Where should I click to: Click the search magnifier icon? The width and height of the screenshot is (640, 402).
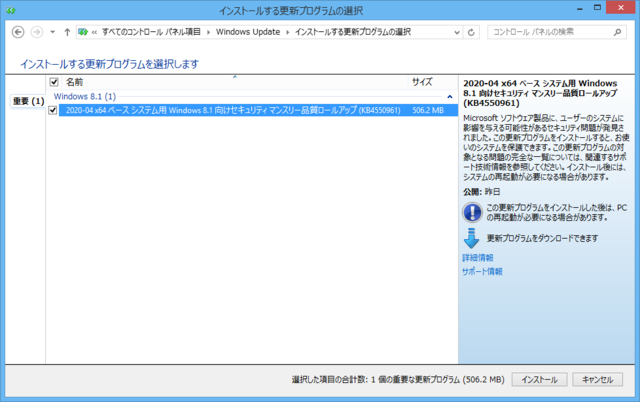[x=617, y=32]
